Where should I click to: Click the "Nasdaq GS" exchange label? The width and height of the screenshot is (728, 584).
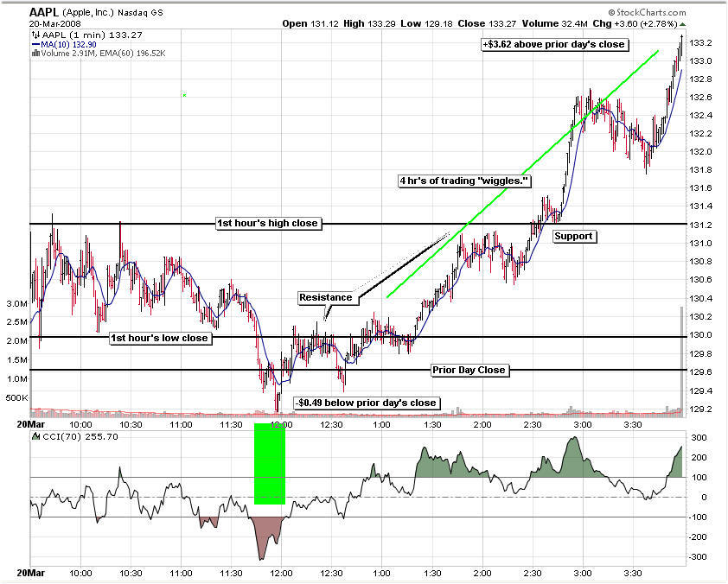140,13
